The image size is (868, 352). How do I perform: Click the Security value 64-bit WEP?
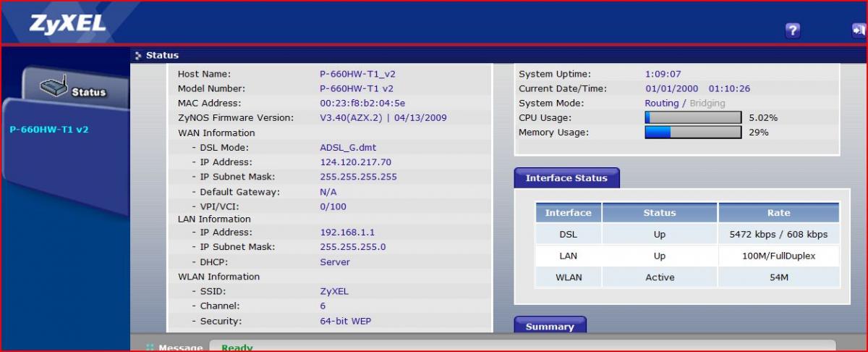[x=346, y=321]
